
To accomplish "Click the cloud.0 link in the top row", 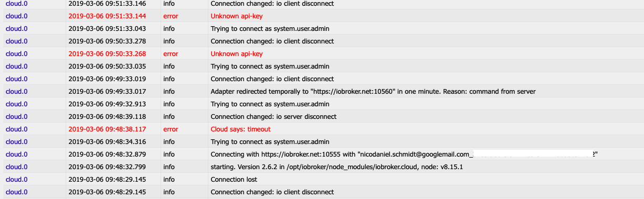I will pyautogui.click(x=17, y=4).
